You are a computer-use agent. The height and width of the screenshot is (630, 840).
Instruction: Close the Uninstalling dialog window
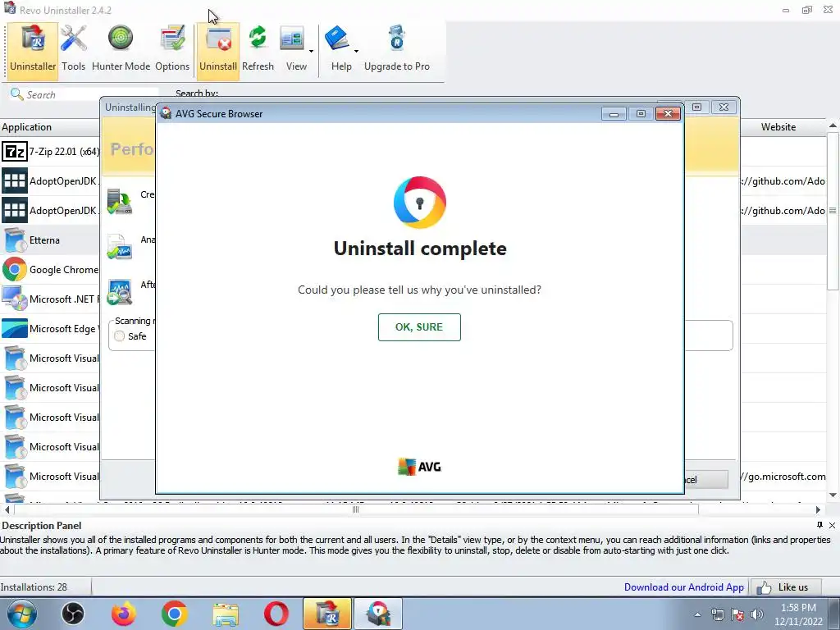pyautogui.click(x=724, y=107)
